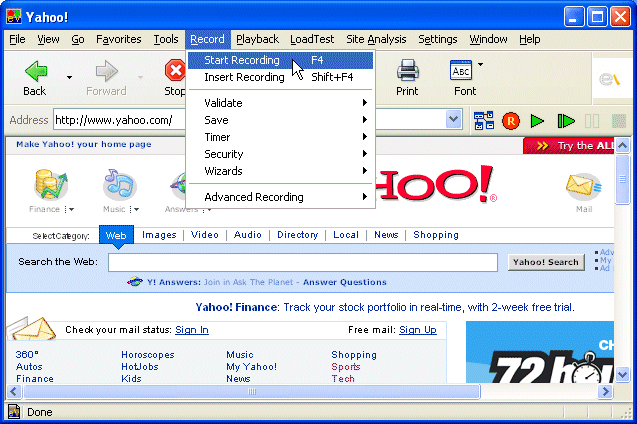Screen dimensions: 637x424
Task: Open the My Yahoo! link
Action: 251,367
